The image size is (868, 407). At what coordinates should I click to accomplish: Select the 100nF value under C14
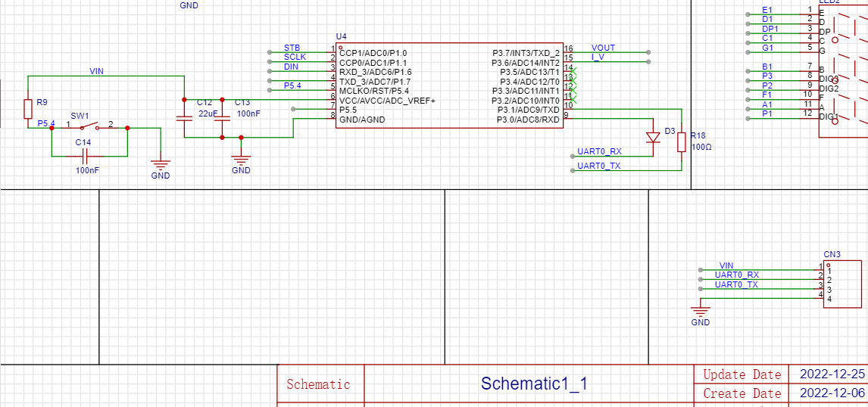click(87, 171)
